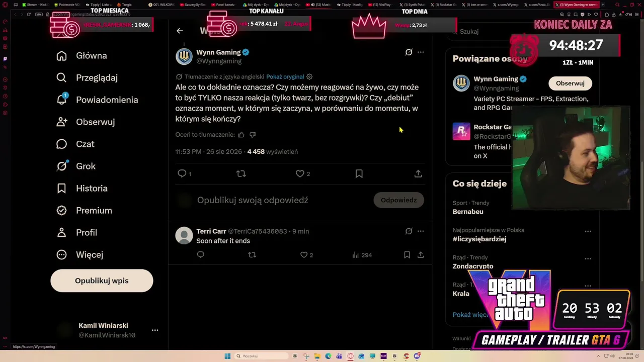Image resolution: width=644 pixels, height=362 pixels.
Task: Open the Główna home icon
Action: pos(61,56)
